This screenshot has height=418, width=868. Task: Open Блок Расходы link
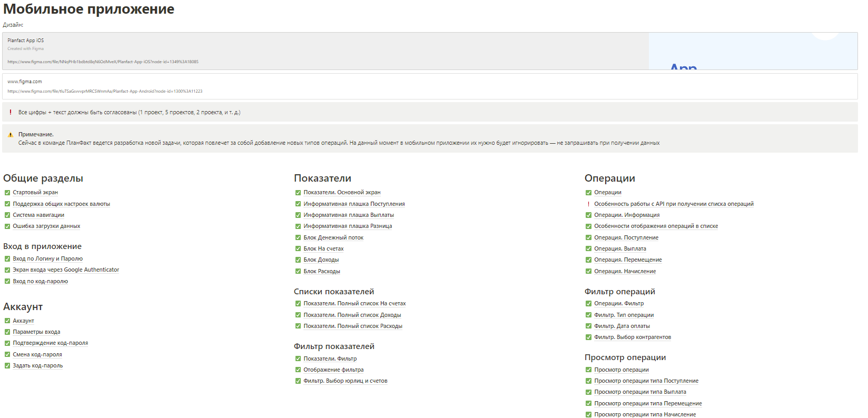(x=322, y=272)
